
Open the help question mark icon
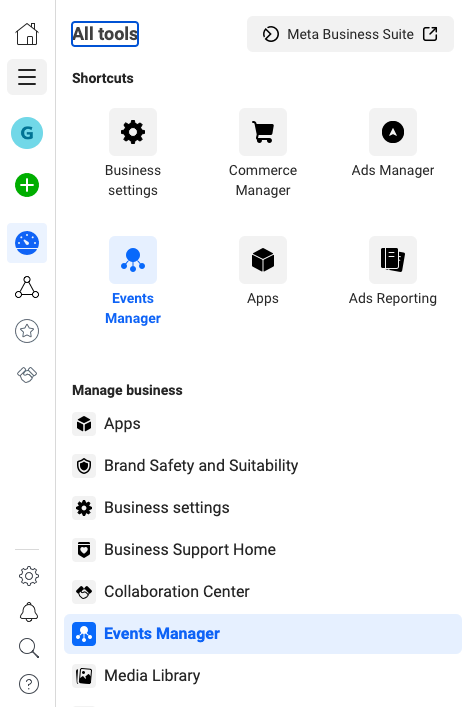[29, 684]
